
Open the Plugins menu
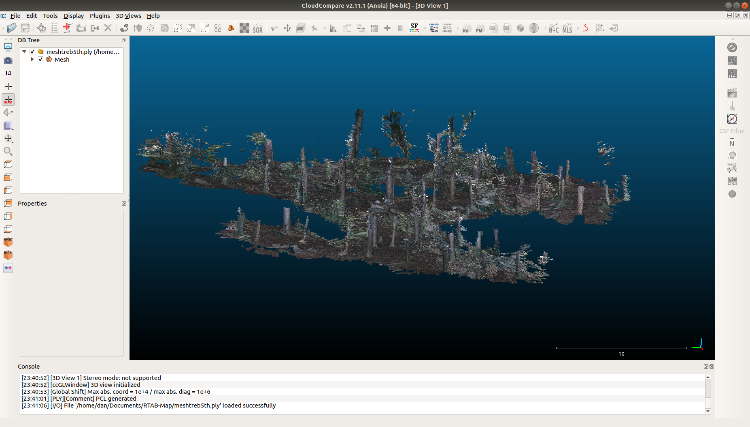[x=100, y=16]
